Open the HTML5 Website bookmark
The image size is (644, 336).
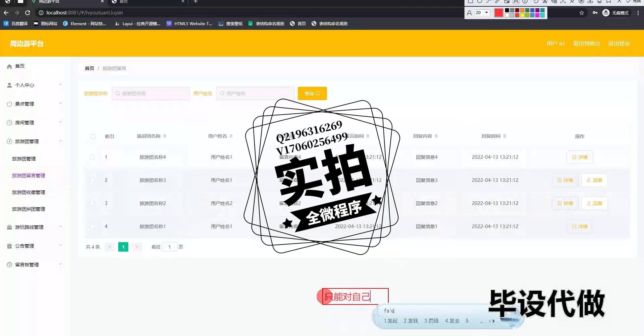click(x=190, y=23)
